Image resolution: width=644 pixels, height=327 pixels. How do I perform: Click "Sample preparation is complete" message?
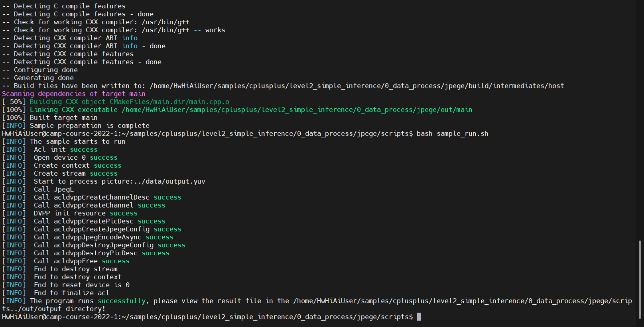[x=90, y=125]
